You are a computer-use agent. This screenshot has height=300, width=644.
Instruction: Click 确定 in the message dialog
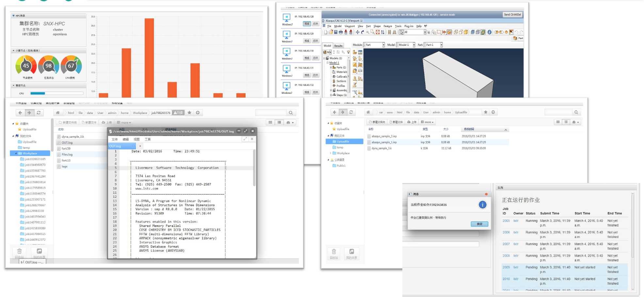click(479, 224)
